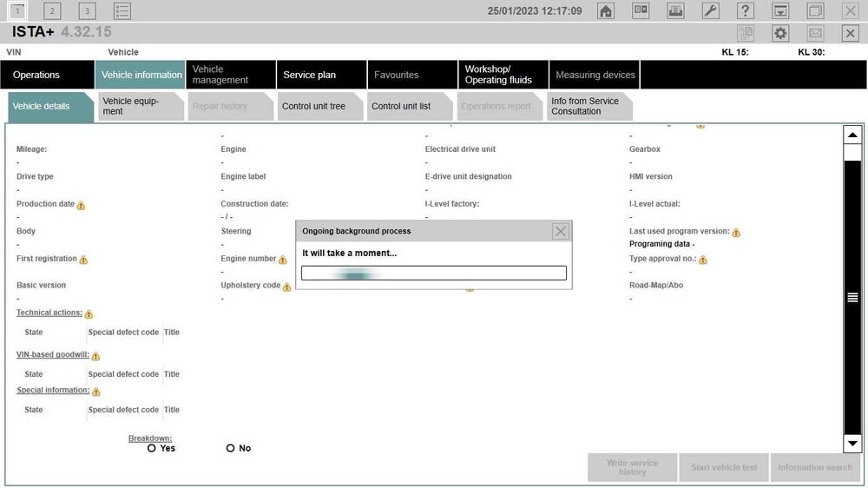
Task: Click the 'Mileage:' label
Action: pyautogui.click(x=31, y=149)
